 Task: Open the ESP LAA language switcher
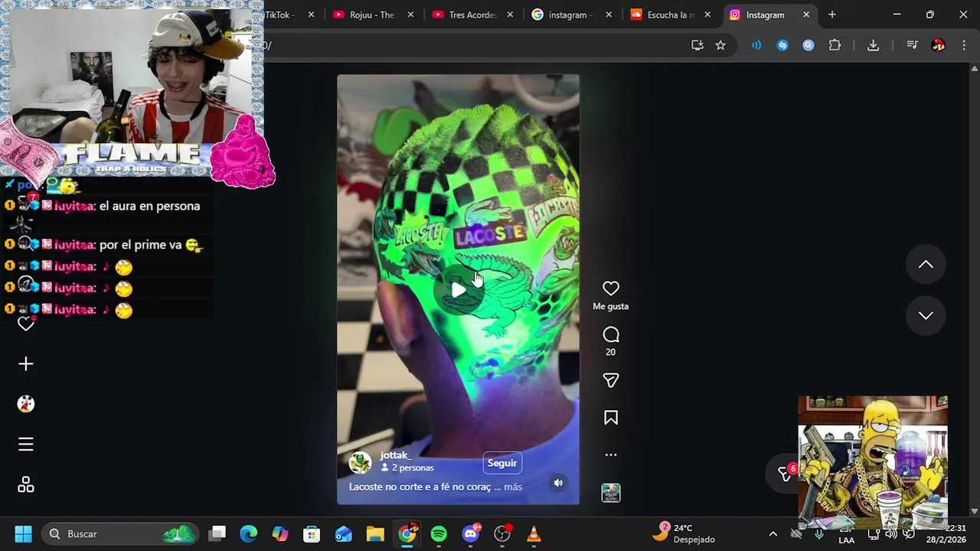click(846, 534)
